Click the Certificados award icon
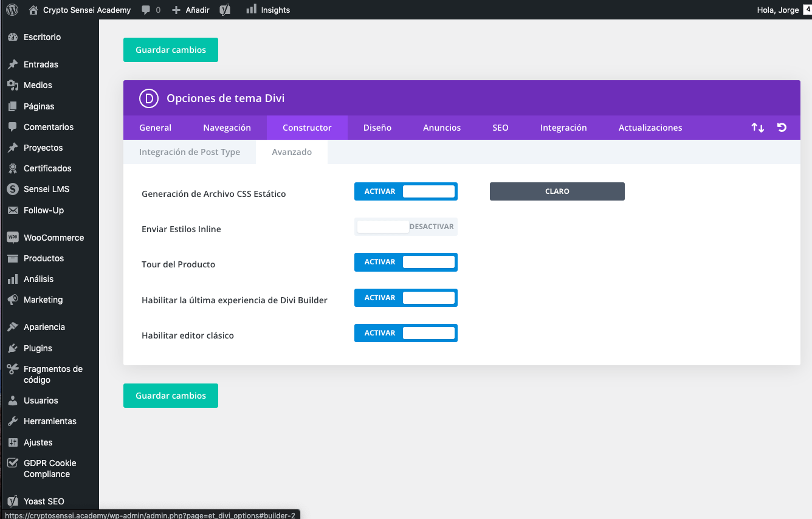This screenshot has height=519, width=812. coord(13,168)
